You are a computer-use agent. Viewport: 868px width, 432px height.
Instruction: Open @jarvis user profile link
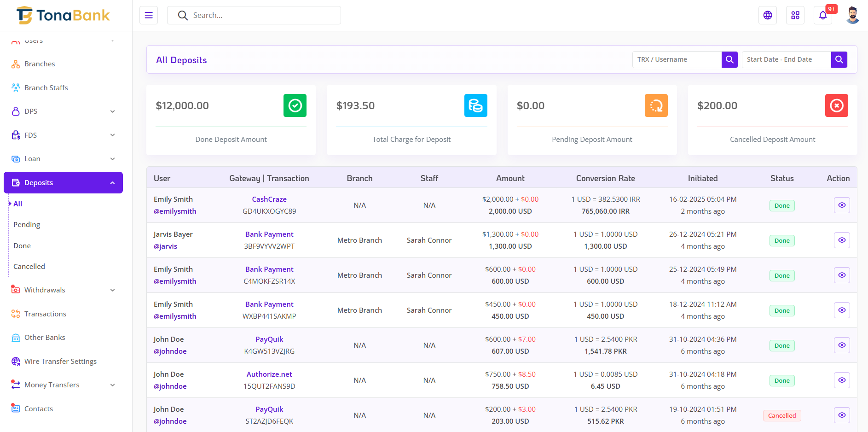click(x=165, y=246)
